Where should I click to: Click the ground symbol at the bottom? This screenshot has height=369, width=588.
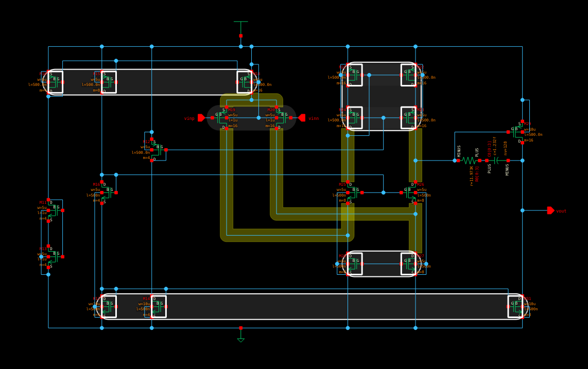pos(240,340)
